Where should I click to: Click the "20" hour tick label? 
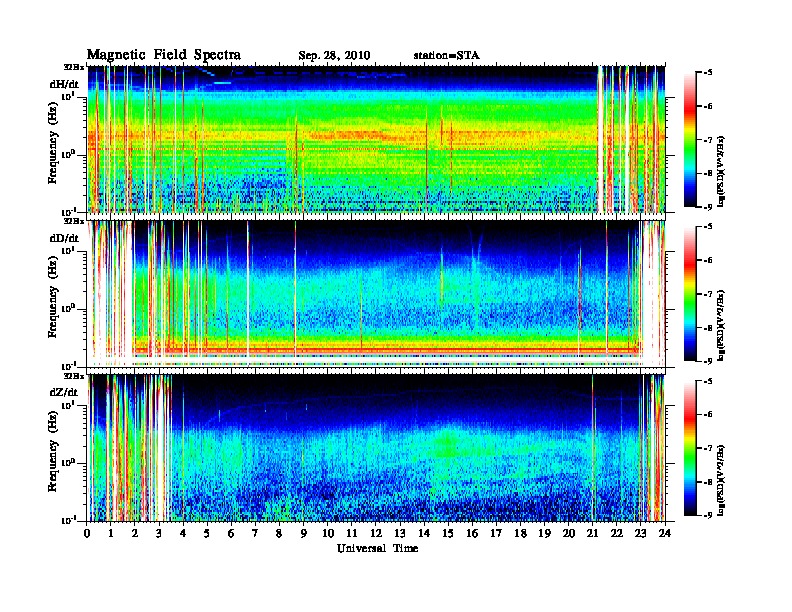point(569,533)
